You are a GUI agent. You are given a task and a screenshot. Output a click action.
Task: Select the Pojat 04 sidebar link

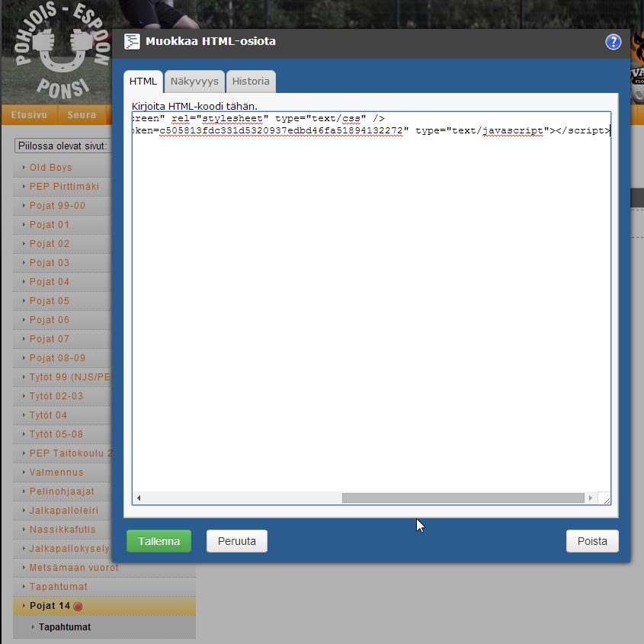(50, 282)
